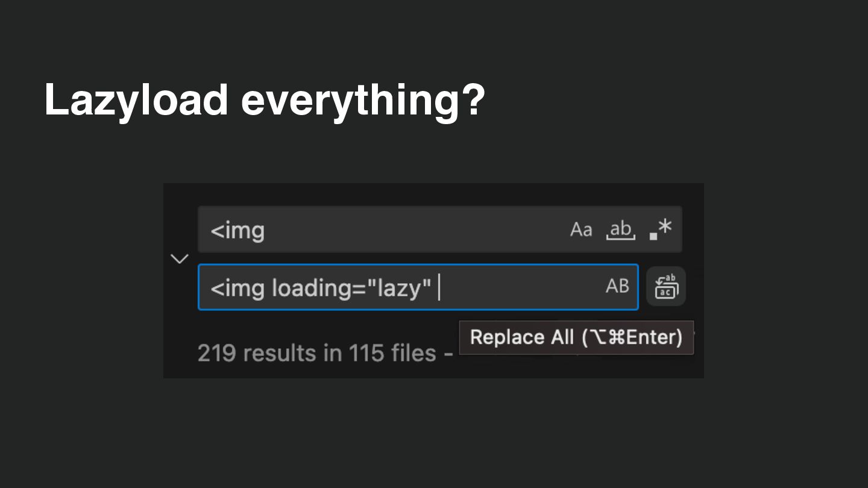
Task: Click the "Lazyload everything?" slide heading
Action: click(264, 99)
